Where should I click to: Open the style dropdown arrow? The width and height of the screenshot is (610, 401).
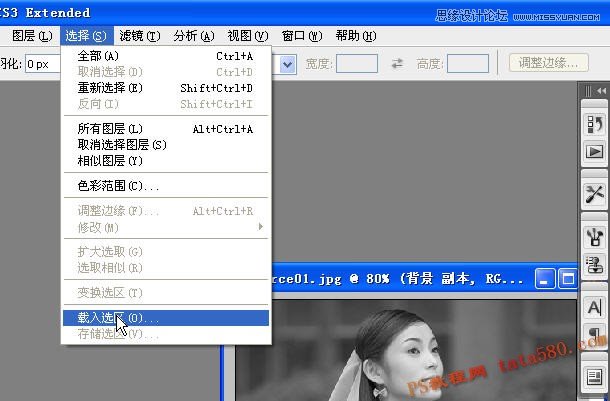point(288,64)
